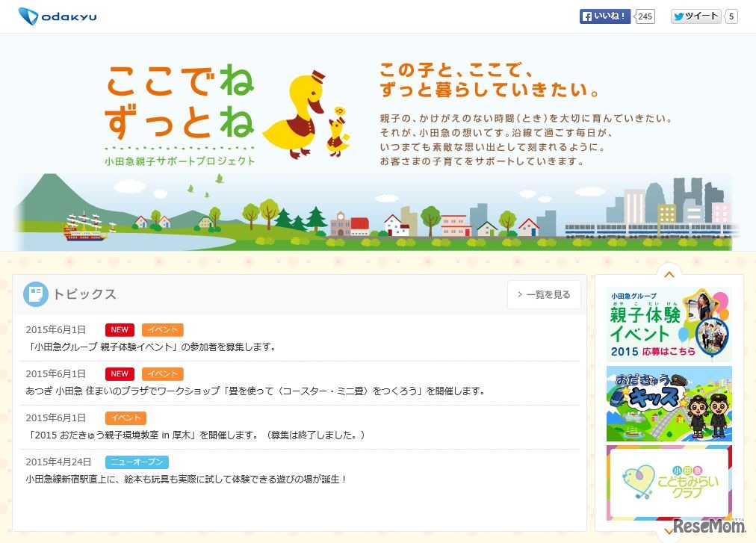Open the 一覧を見る topics list button

tap(544, 294)
